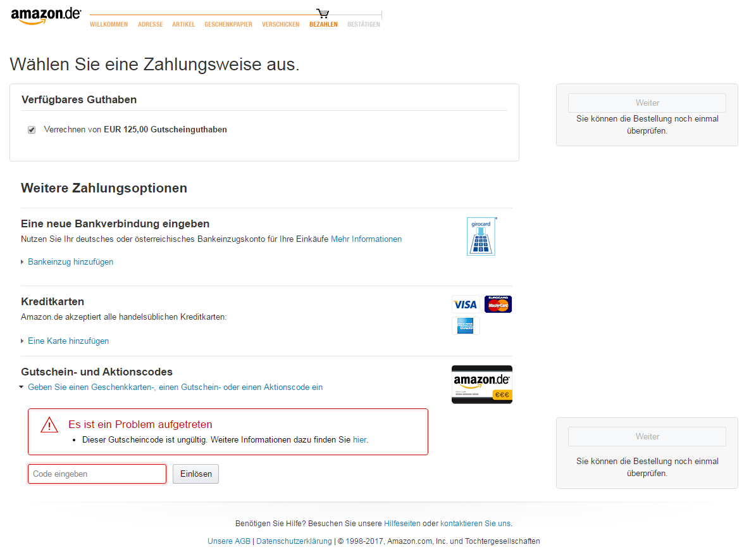Click the VISA card logo

pyautogui.click(x=465, y=305)
